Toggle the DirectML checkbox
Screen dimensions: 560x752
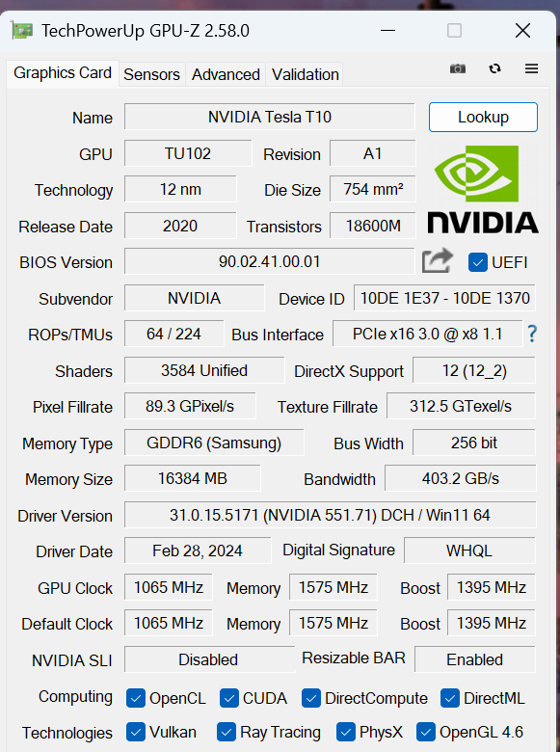450,698
